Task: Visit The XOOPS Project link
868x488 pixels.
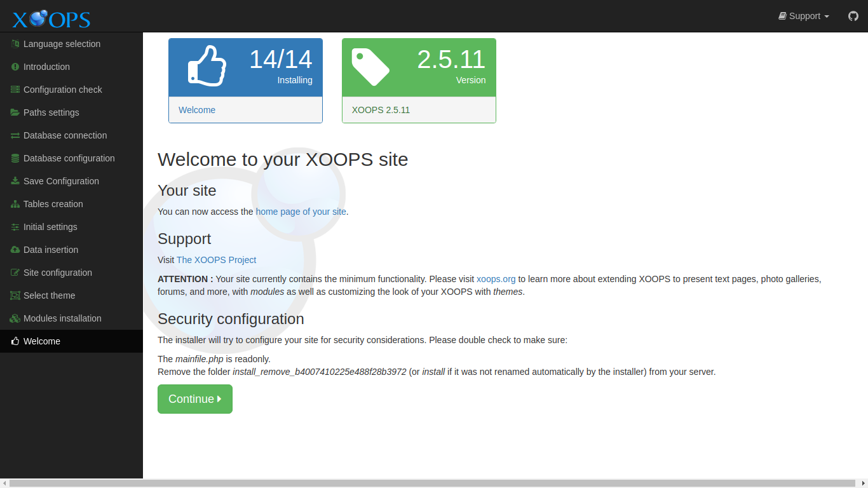Action: point(216,260)
